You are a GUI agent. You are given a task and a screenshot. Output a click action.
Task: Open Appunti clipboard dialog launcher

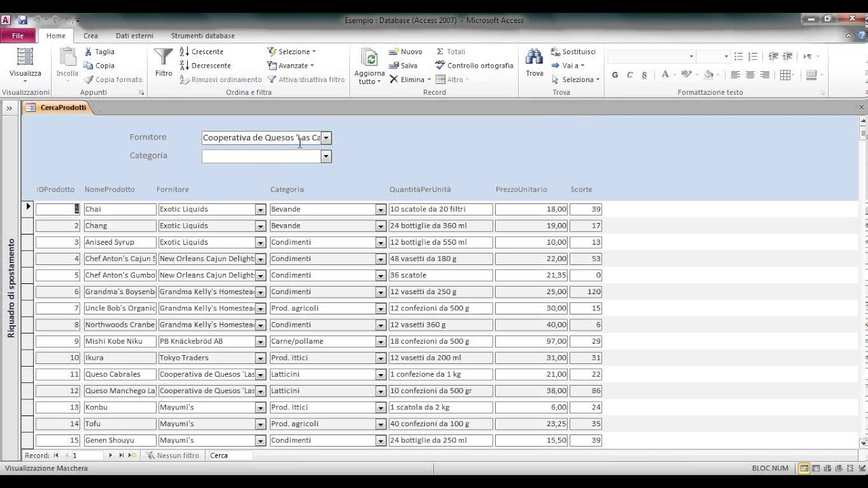tap(142, 93)
